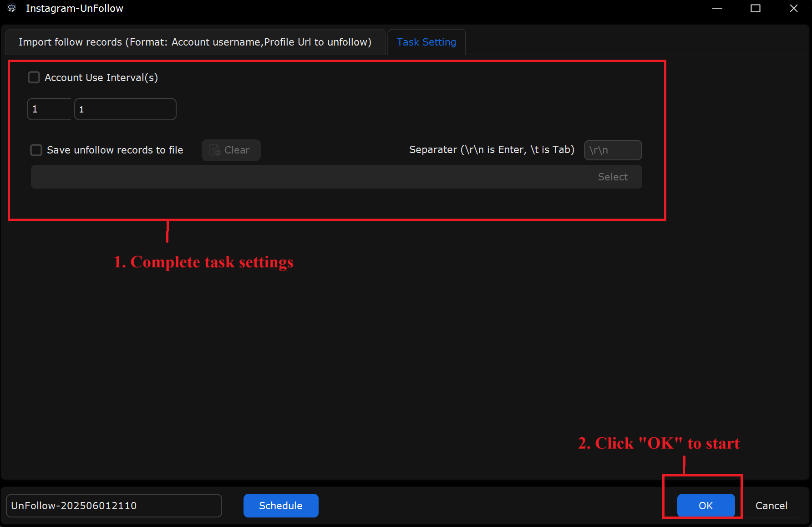Screen dimensions: 812x527
Task: Click the Schedule button
Action: pos(281,506)
